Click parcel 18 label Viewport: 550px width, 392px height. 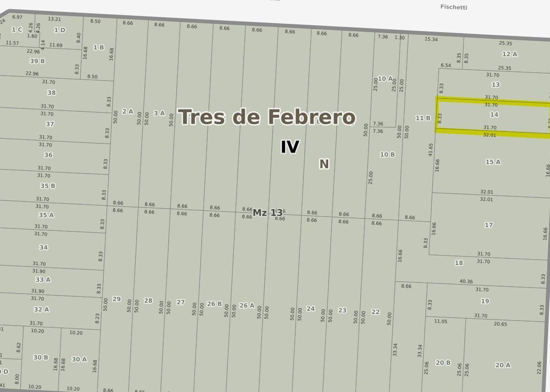[x=459, y=263]
